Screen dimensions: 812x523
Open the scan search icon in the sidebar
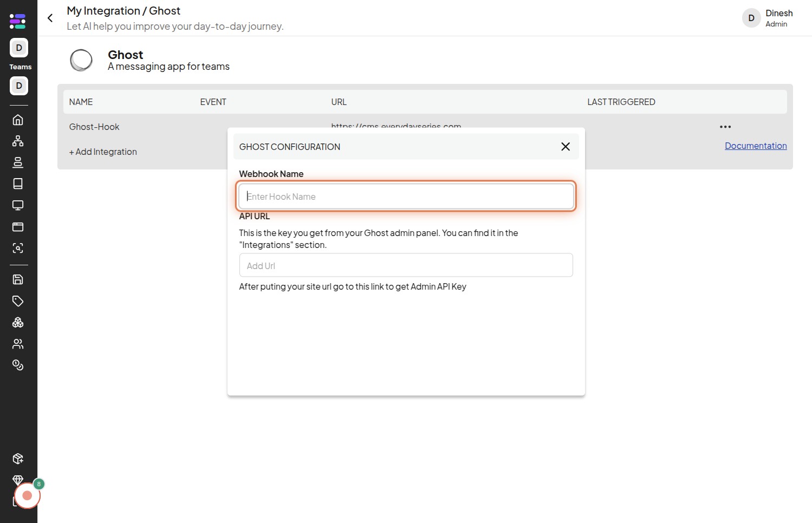18,248
